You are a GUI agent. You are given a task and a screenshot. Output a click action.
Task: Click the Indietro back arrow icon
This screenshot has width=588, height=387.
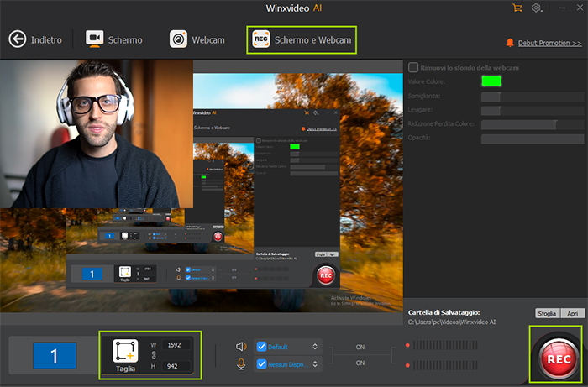click(x=18, y=39)
